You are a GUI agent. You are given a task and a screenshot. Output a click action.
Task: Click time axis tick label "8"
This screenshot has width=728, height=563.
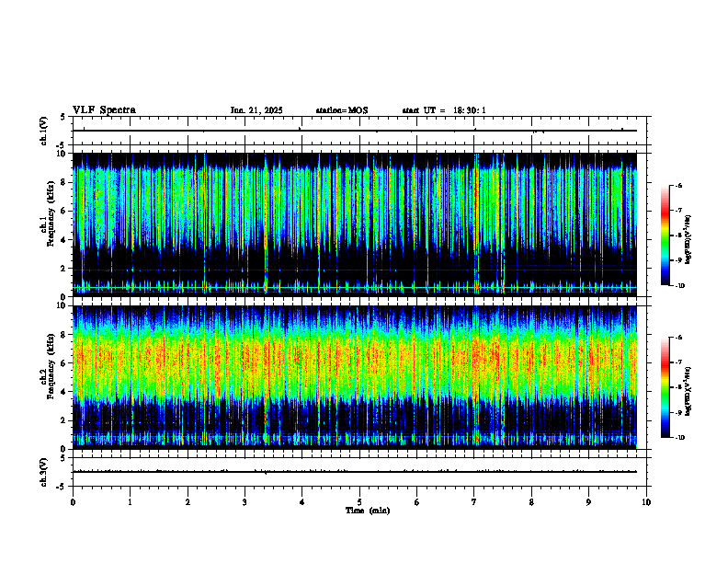pos(531,502)
